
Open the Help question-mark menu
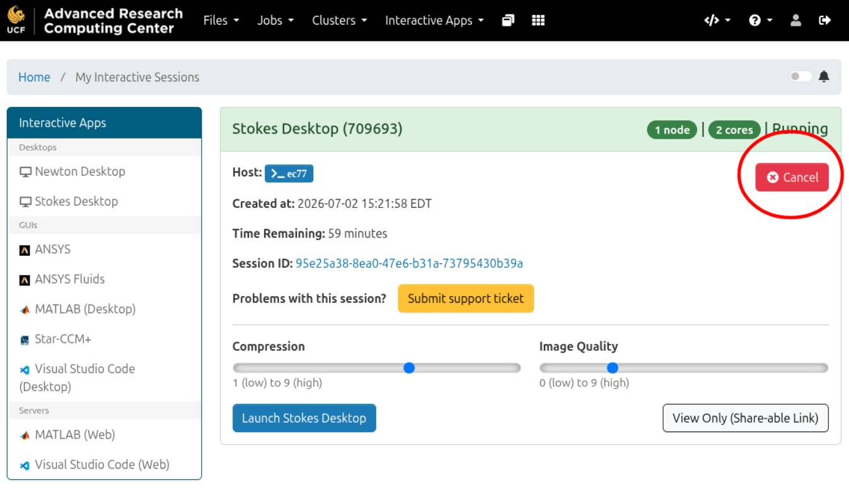(x=760, y=20)
